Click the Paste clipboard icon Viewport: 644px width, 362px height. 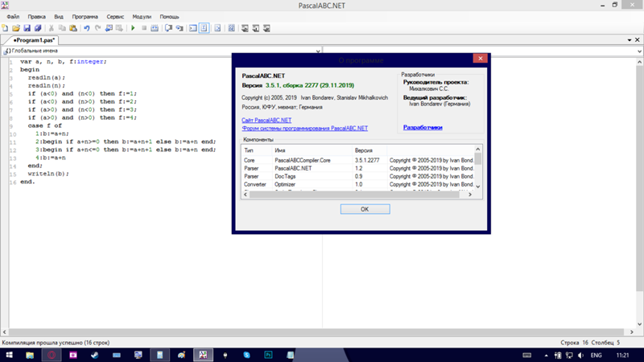click(73, 28)
